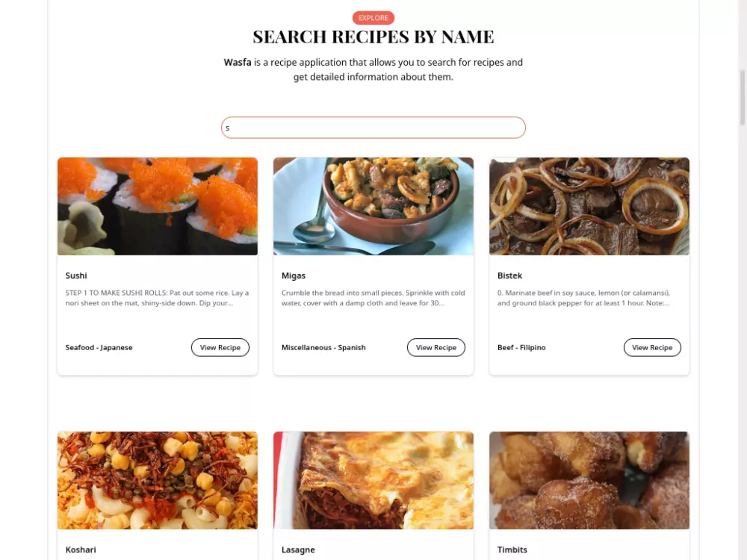Open the Bistek recipe with View Recipe
Viewport: 747px width, 560px height.
click(652, 348)
